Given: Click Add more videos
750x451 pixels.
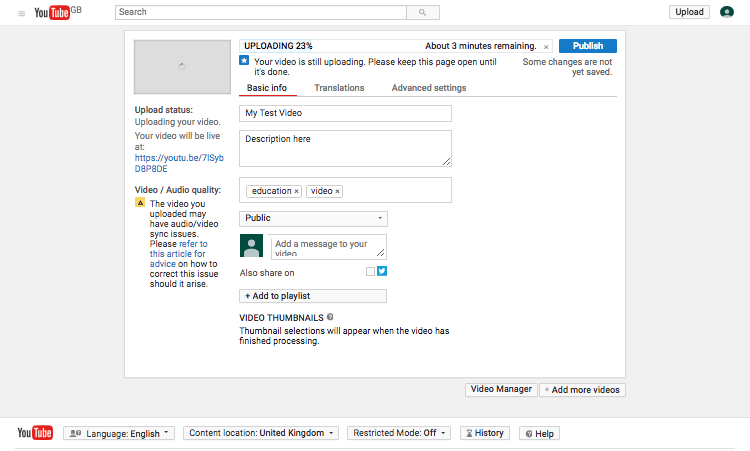Looking at the screenshot, I should (582, 390).
